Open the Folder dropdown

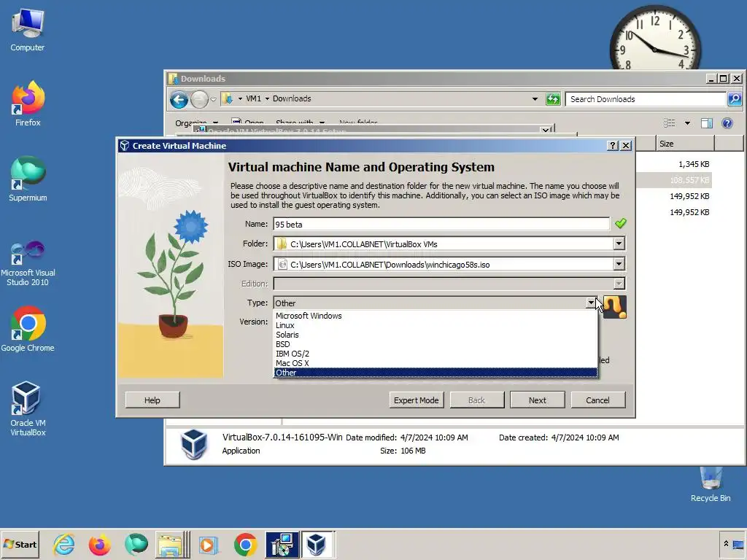tap(619, 244)
